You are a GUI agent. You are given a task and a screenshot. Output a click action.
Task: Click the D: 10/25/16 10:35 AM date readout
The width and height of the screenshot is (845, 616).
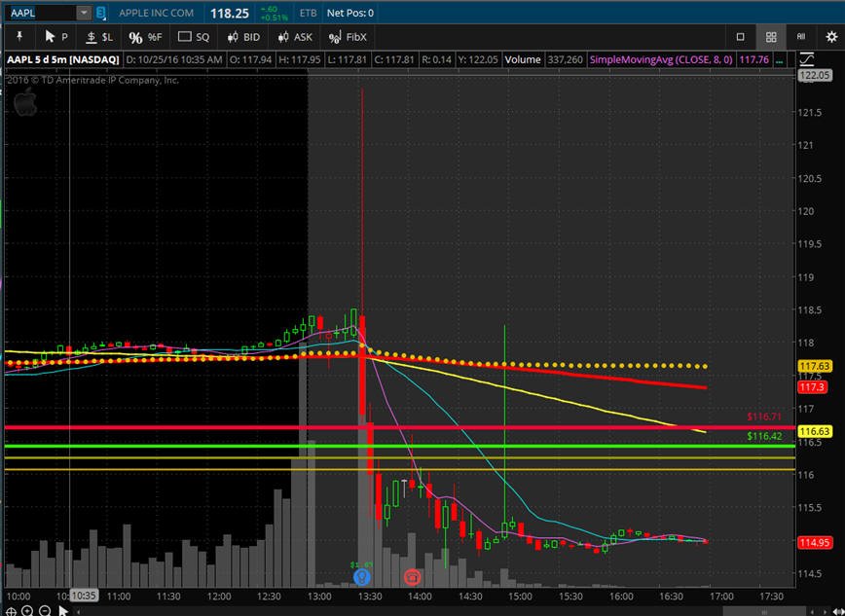pos(173,59)
